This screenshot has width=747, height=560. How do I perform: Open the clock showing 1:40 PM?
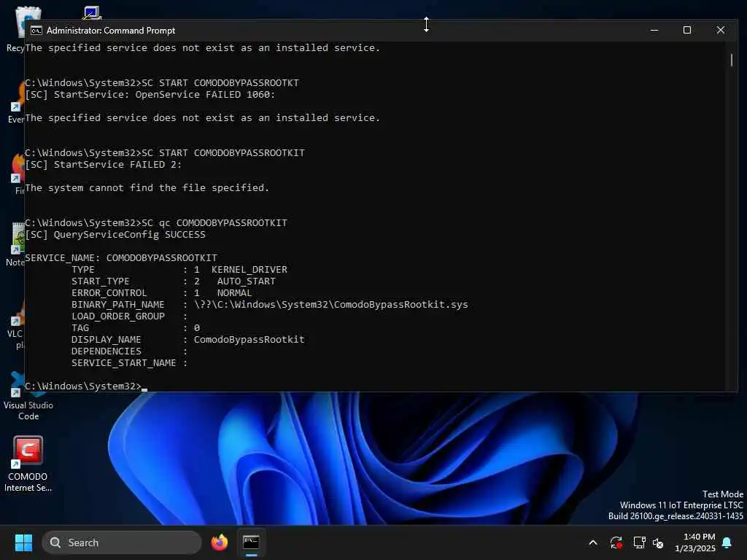coord(694,542)
